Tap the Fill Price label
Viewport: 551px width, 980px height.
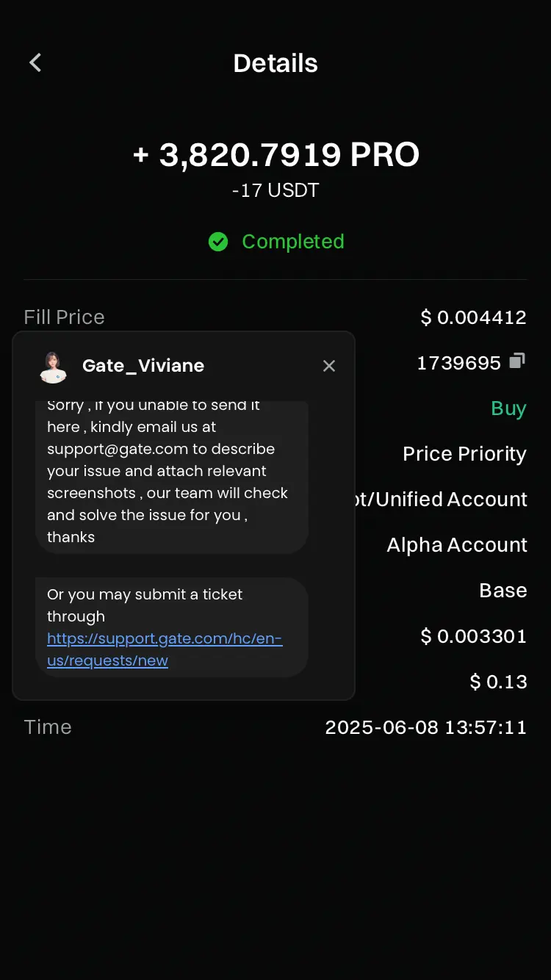tap(64, 317)
